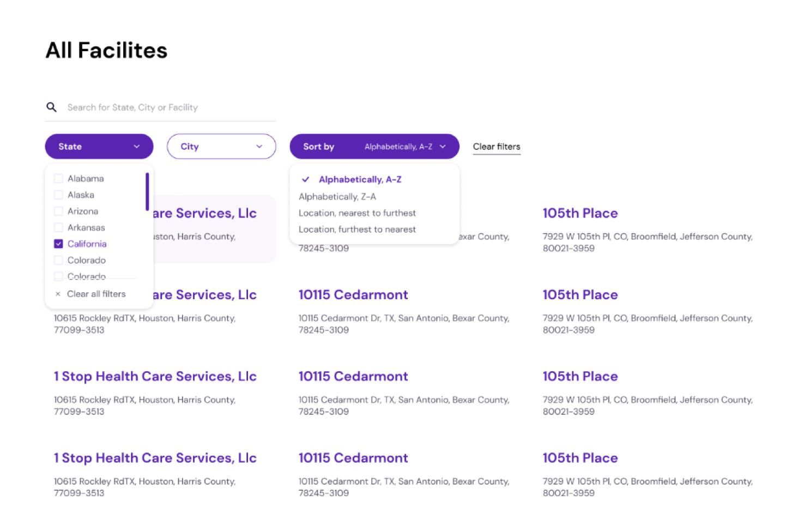Open 105th Place in second row
Image resolution: width=810 pixels, height=532 pixels.
580,295
